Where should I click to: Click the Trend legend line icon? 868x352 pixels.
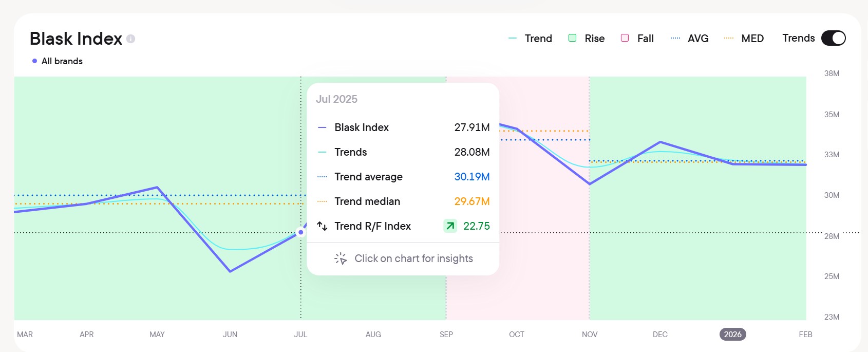tap(512, 38)
